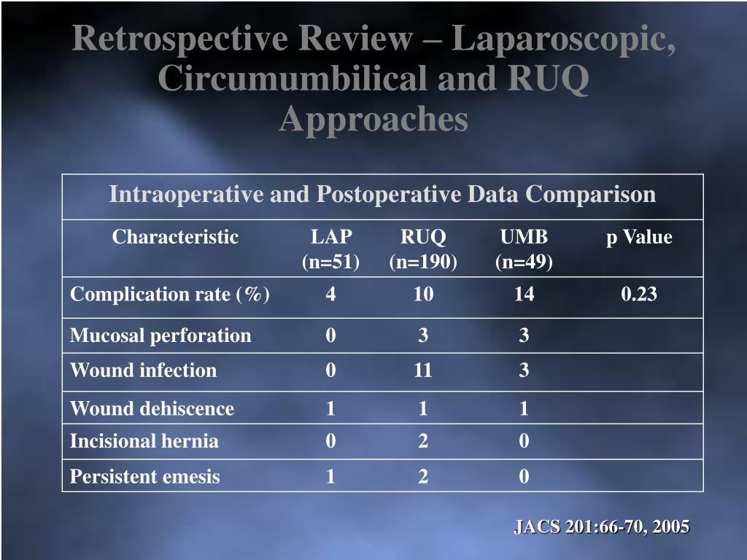This screenshot has height=560, width=747.
Task: Select RUQ value 11 for Wound infection
Action: pyautogui.click(x=423, y=370)
